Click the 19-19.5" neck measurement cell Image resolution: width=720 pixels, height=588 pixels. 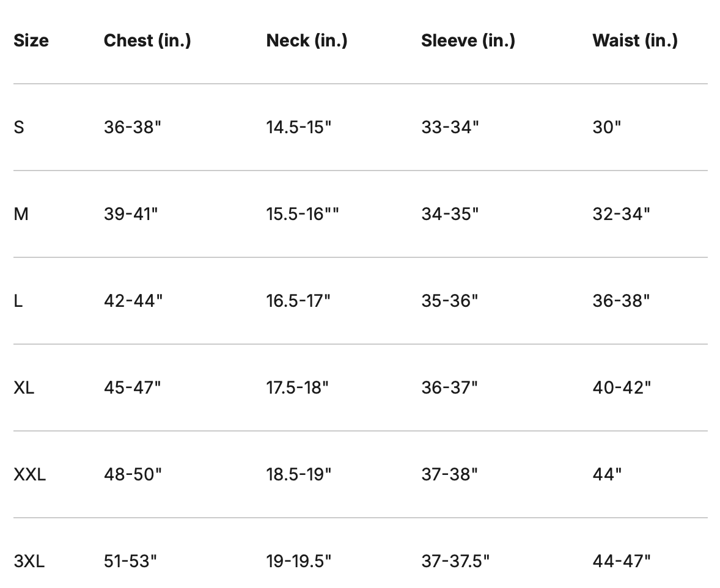click(299, 561)
